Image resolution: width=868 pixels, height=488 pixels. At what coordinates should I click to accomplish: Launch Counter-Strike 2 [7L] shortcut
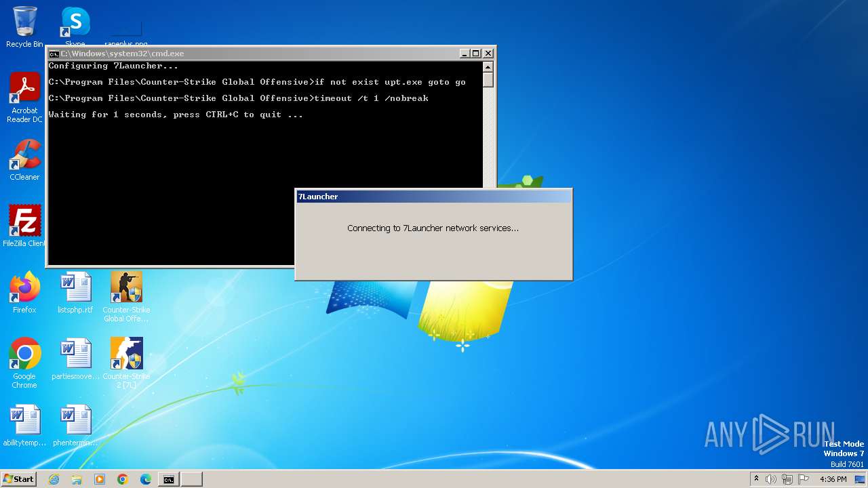126,363
